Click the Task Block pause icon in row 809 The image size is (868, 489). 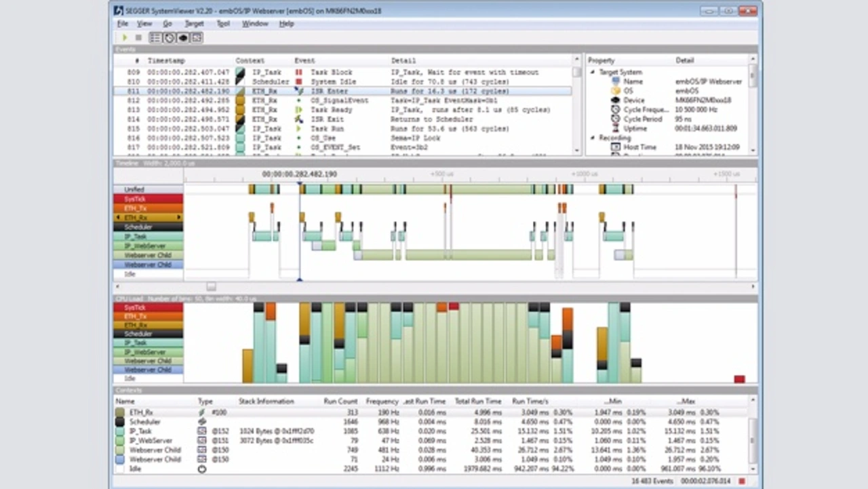pyautogui.click(x=298, y=72)
